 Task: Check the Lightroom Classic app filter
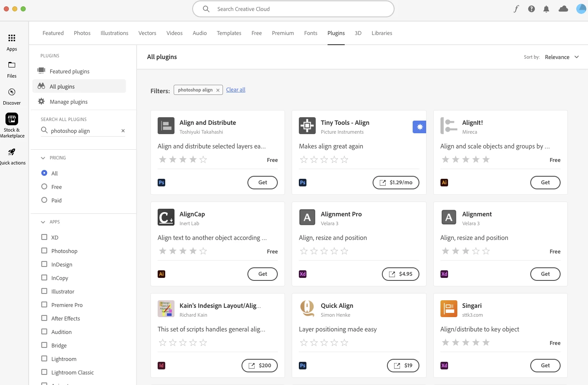tap(44, 372)
